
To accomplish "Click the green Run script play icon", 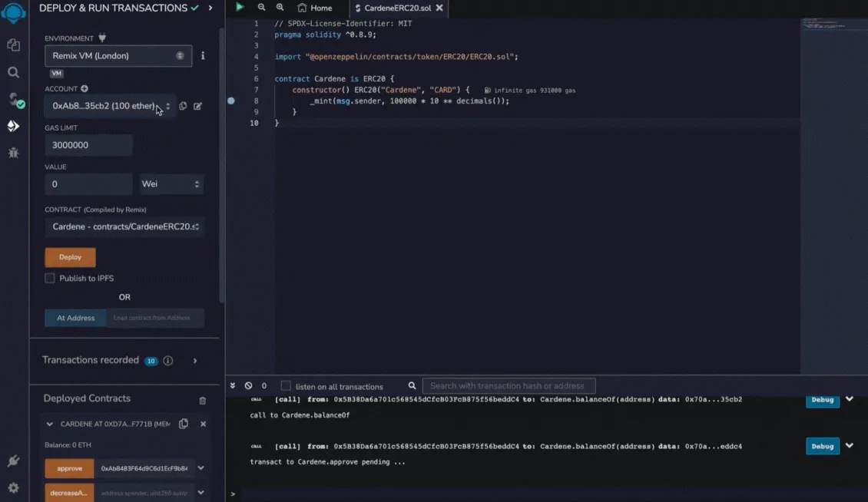I will click(x=240, y=7).
